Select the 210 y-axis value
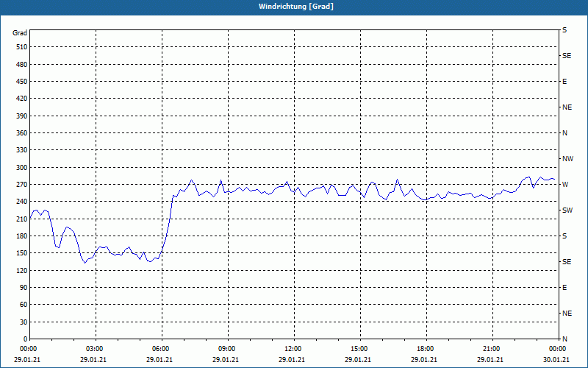This screenshot has width=588, height=368. coord(22,219)
